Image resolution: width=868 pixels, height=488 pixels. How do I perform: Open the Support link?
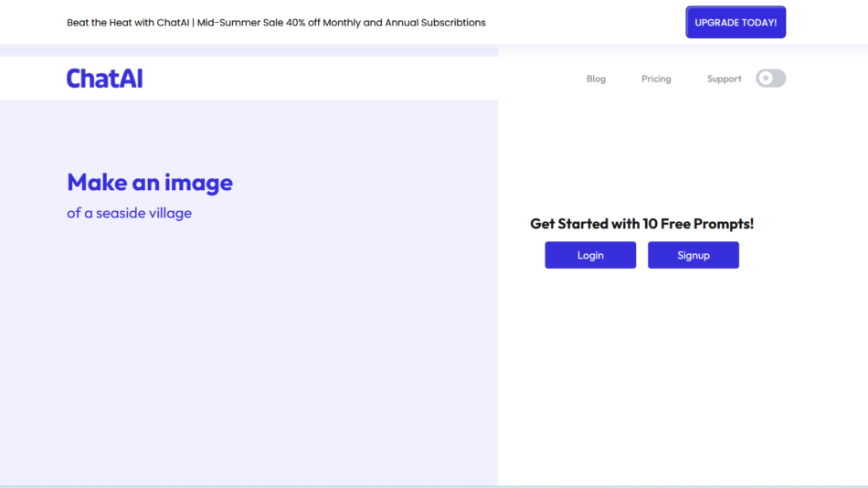(724, 79)
